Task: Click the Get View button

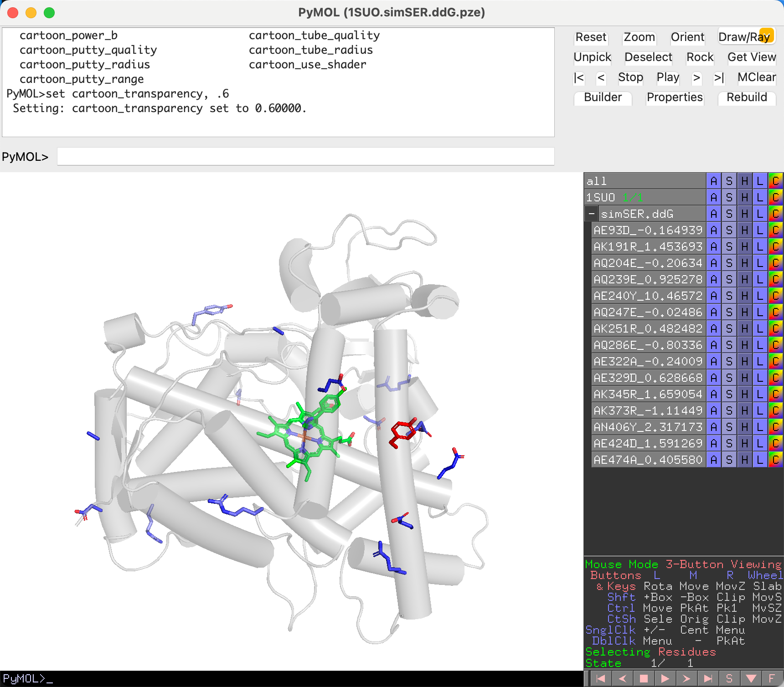Action: 752,57
